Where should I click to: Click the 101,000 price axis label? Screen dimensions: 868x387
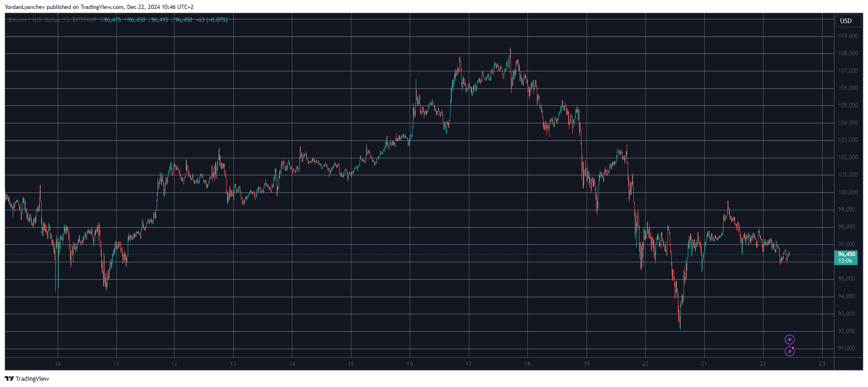[848, 175]
